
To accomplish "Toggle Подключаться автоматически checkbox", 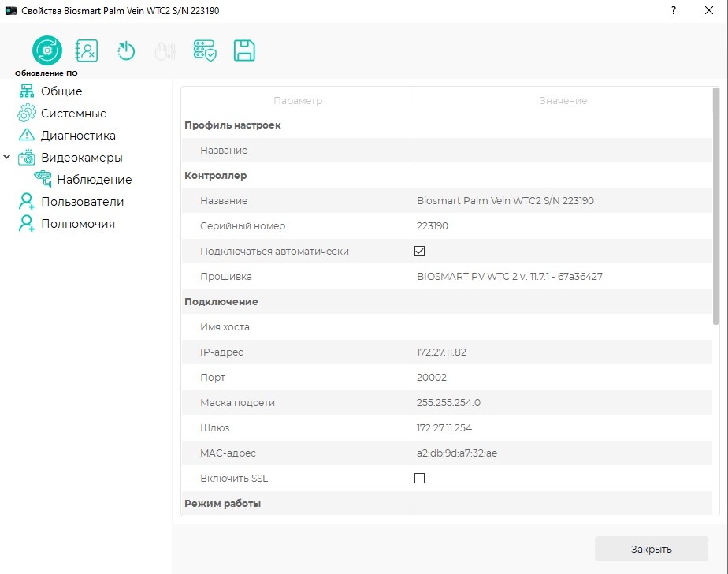I will coord(419,252).
